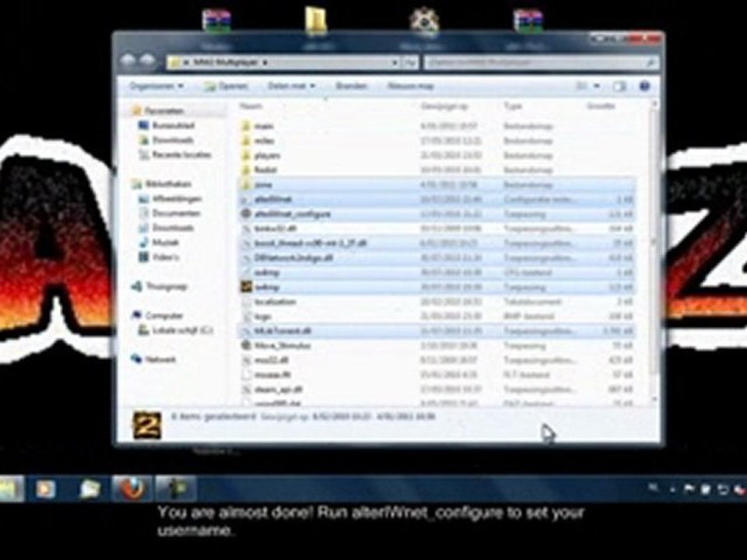Click the miles folder name
747x560 pixels.
click(x=265, y=141)
